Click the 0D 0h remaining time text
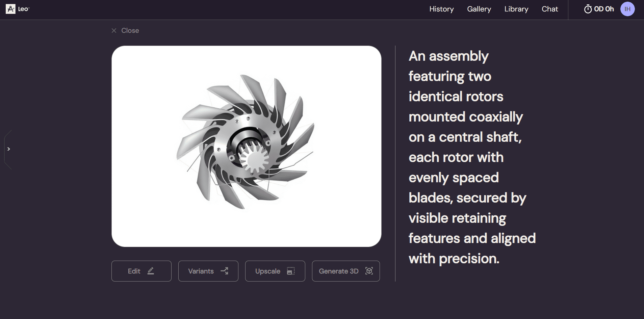Viewport: 644px width, 319px height. point(604,9)
